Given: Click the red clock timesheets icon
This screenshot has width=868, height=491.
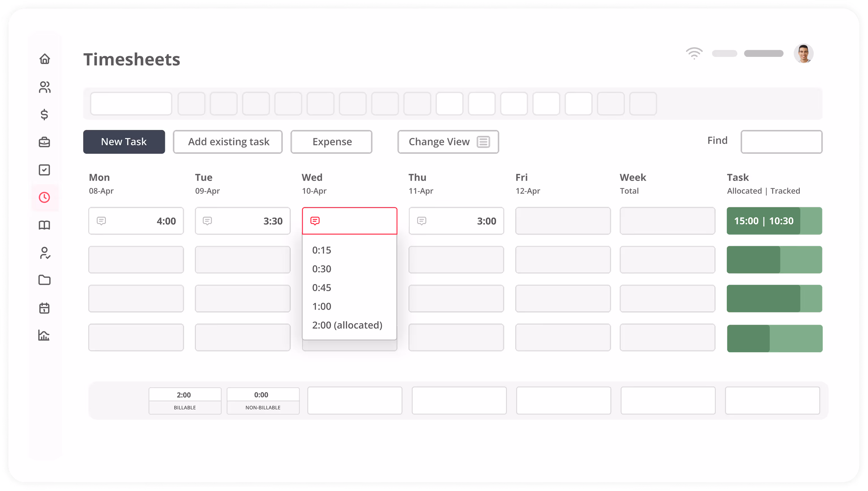Looking at the screenshot, I should (44, 197).
